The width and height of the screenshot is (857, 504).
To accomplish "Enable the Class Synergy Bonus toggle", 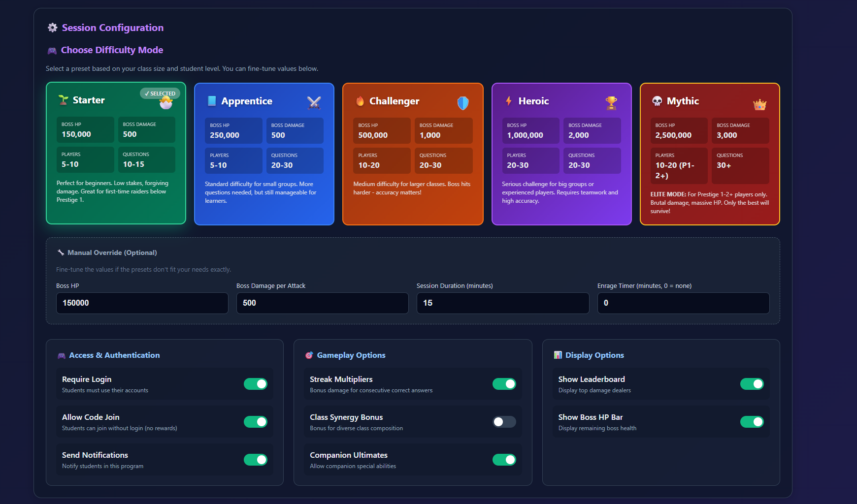I will [x=504, y=422].
